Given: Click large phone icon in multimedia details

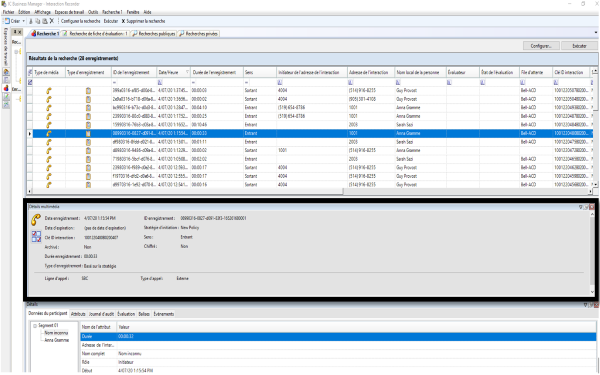Looking at the screenshot, I should point(36,220).
